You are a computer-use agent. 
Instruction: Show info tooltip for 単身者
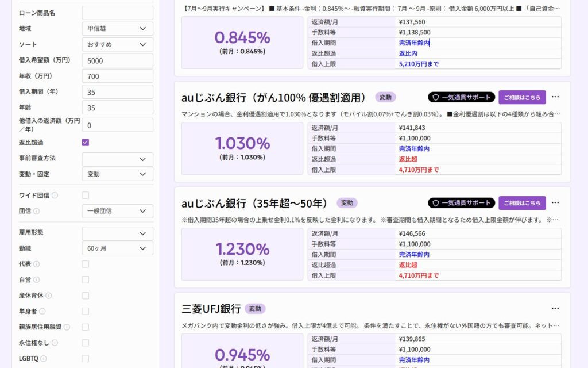pyautogui.click(x=42, y=311)
